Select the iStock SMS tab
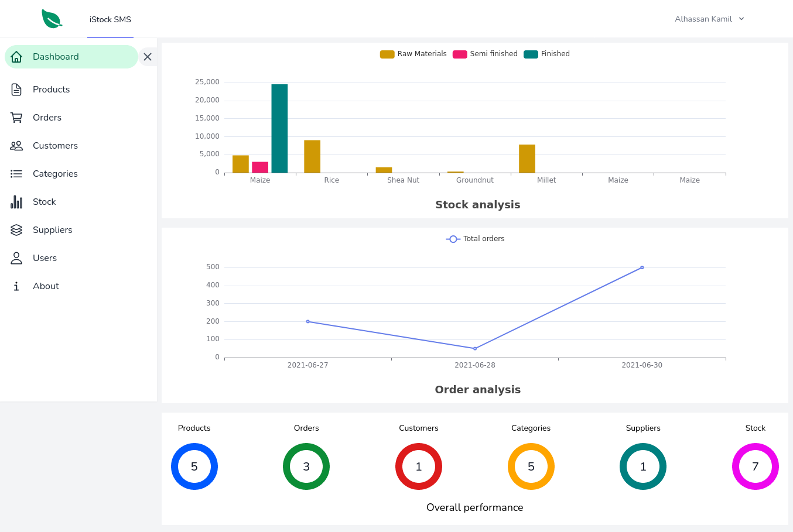Screen dimensions: 793x532 click(110, 19)
